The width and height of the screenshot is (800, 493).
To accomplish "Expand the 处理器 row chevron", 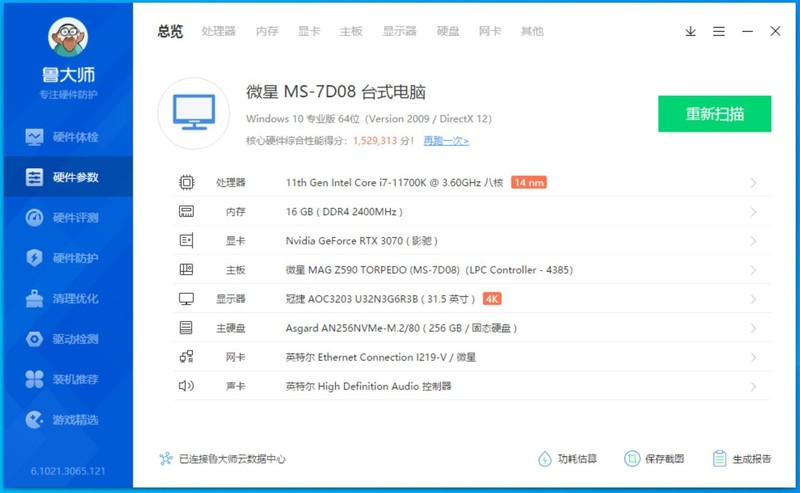I will pos(753,183).
